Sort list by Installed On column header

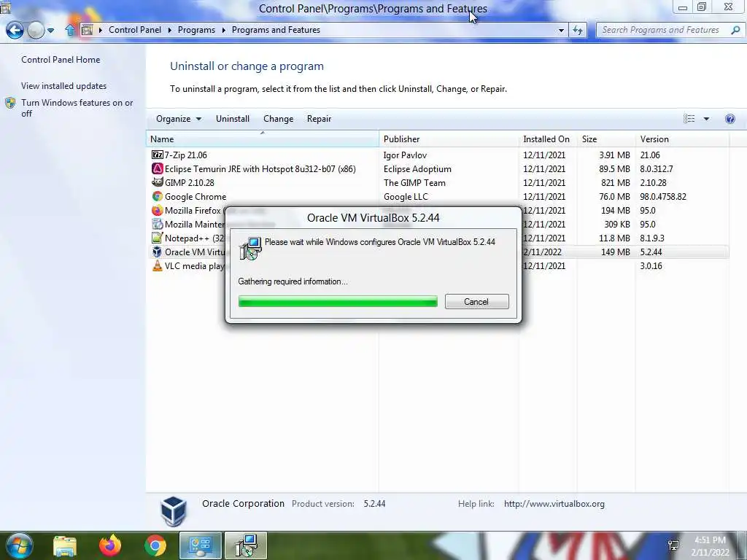click(x=548, y=139)
